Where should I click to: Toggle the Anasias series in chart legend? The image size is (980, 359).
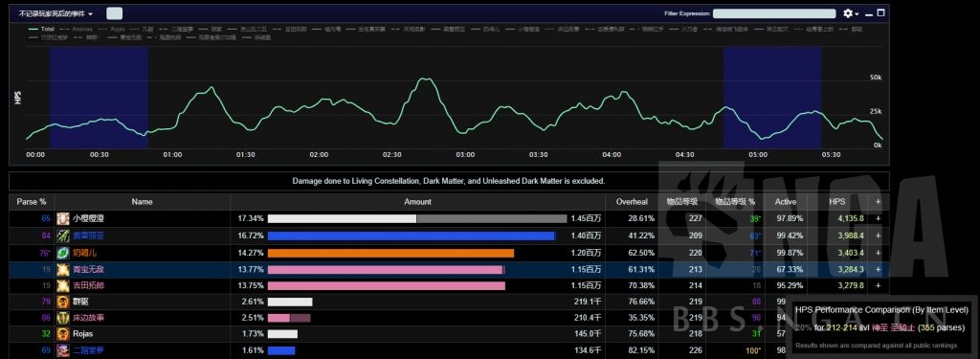point(77,29)
